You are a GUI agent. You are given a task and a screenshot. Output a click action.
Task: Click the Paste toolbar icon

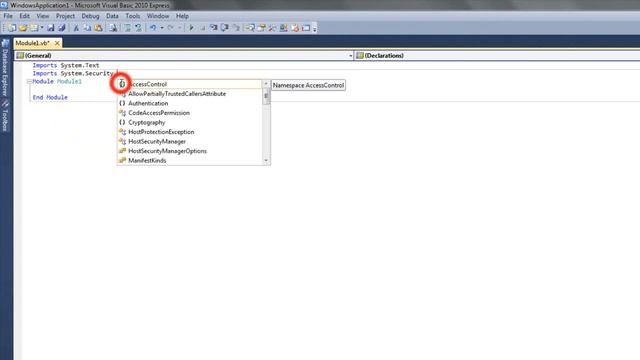[98, 28]
